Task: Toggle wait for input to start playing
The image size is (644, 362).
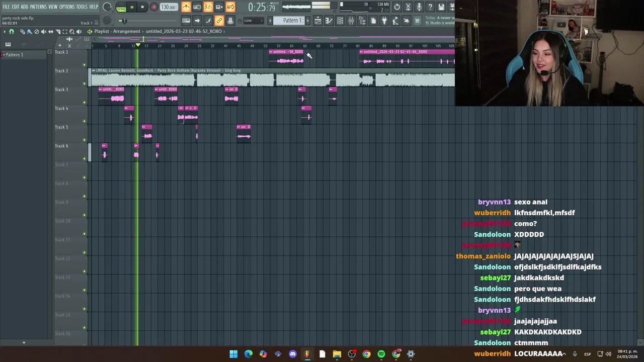Action: coord(197,7)
